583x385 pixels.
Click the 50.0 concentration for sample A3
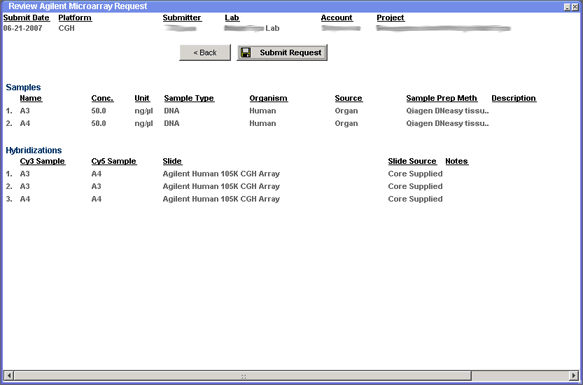pyautogui.click(x=99, y=111)
